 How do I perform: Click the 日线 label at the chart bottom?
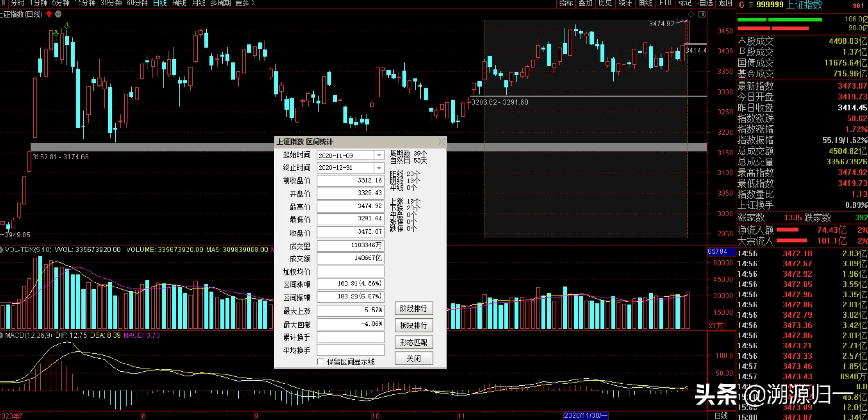point(721,415)
